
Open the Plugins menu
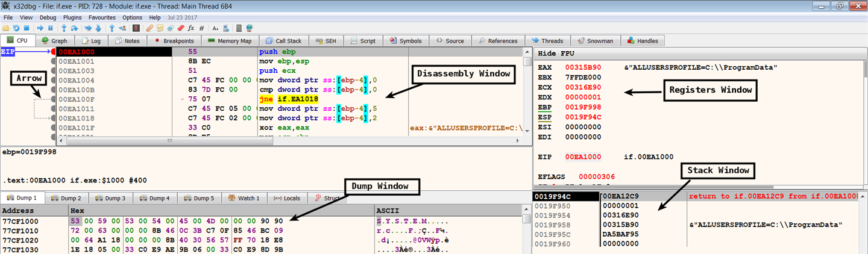click(x=72, y=17)
